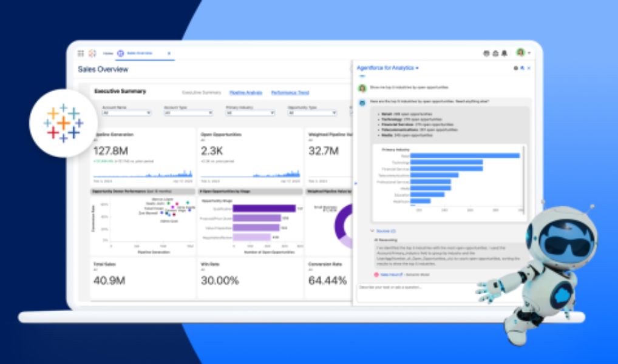Click the Agentforce panel settings icon
Screen dimensions: 618x364
pos(515,68)
